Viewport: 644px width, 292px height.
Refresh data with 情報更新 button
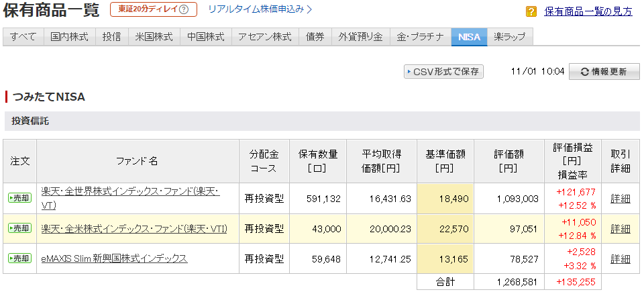tap(604, 72)
